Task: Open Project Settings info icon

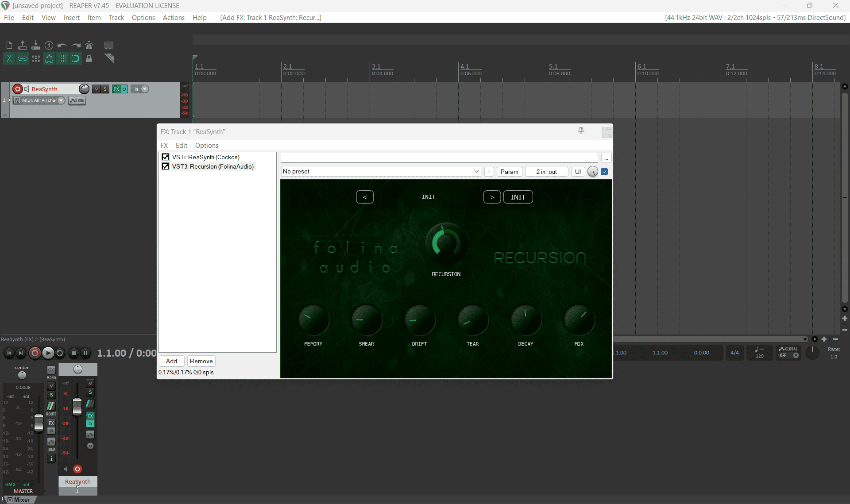Action: (49, 45)
